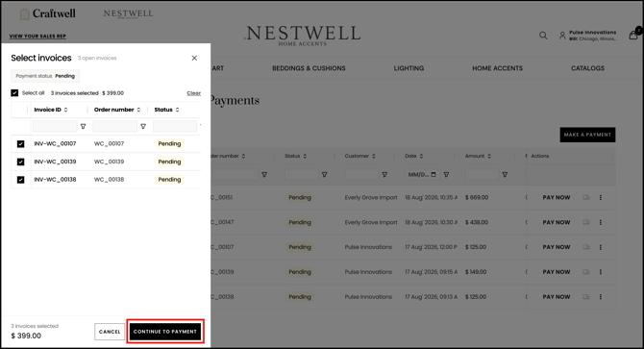The width and height of the screenshot is (644, 349).
Task: Open more options for $ 669.00 row
Action: point(601,197)
